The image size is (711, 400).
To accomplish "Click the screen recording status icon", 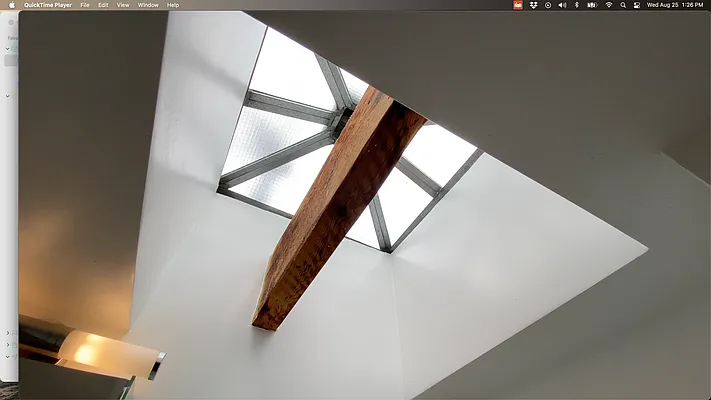I will 548,5.
